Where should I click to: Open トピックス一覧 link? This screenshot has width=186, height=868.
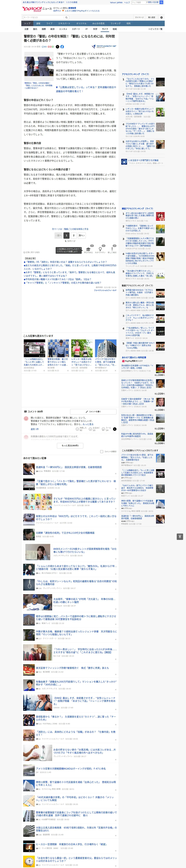coord(155,29)
